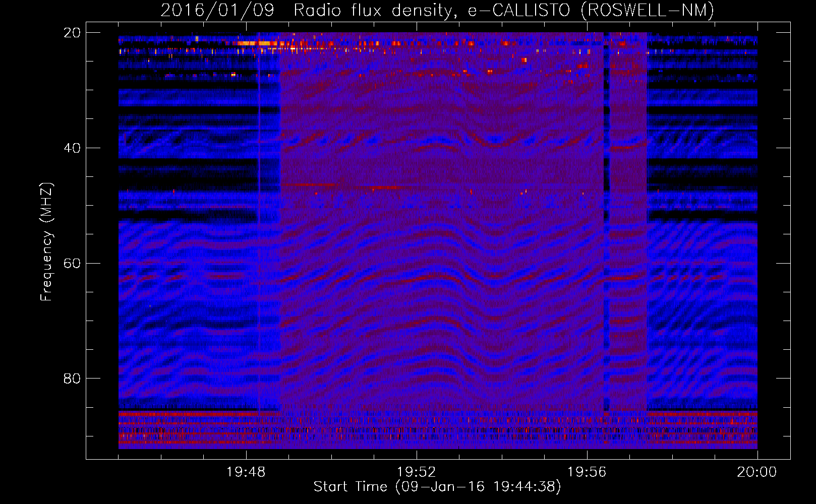Select the 19:56 time tick label
The image size is (816, 504).
click(x=587, y=472)
